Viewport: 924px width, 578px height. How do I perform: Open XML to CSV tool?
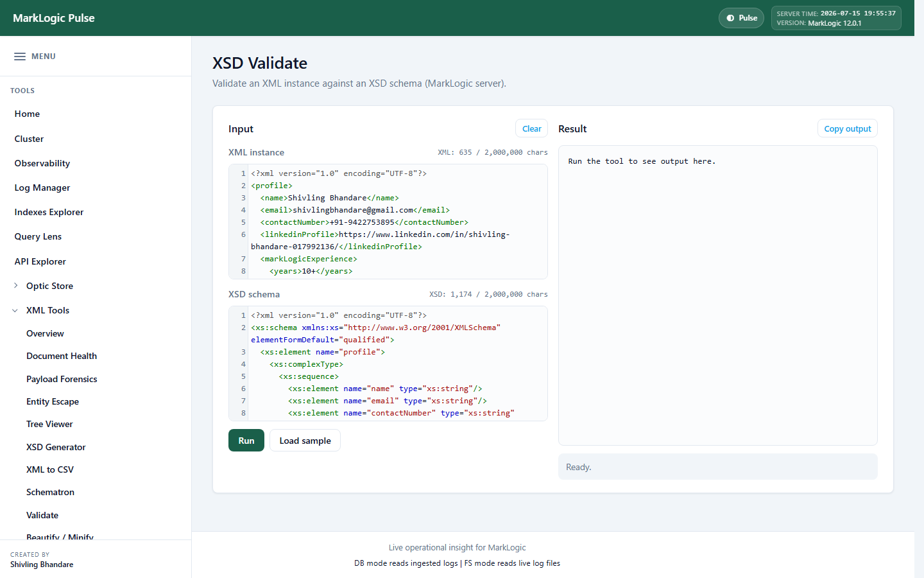point(50,469)
